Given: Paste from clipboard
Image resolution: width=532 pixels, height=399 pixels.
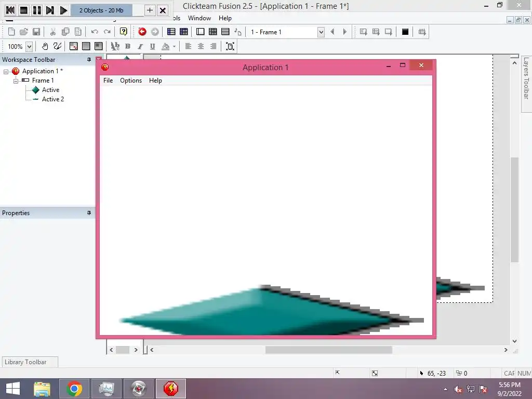Looking at the screenshot, I should (78, 32).
